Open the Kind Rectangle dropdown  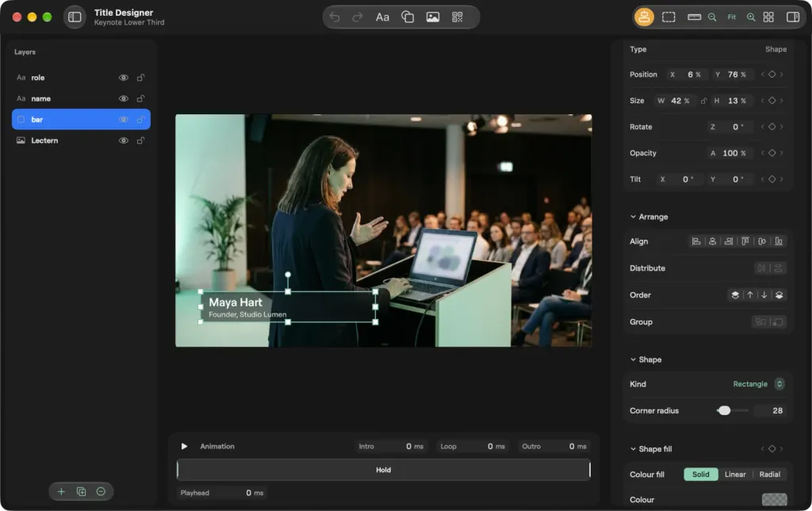coord(758,384)
